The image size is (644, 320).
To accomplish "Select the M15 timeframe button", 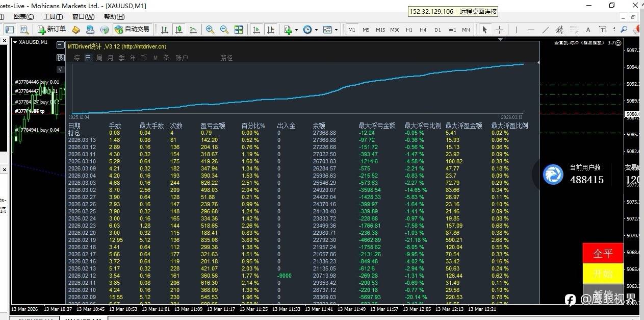I will click(x=380, y=30).
